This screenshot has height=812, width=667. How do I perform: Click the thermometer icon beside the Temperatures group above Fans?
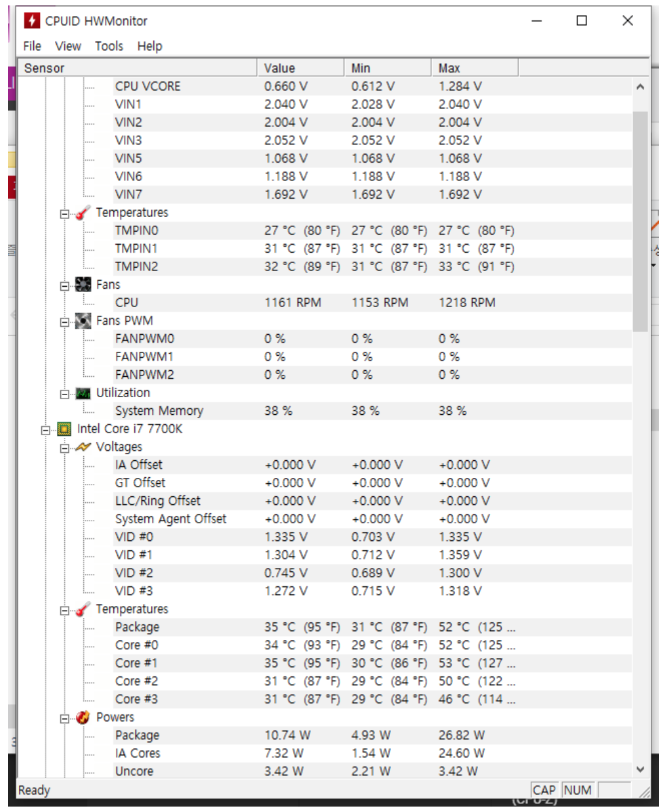[x=83, y=213]
